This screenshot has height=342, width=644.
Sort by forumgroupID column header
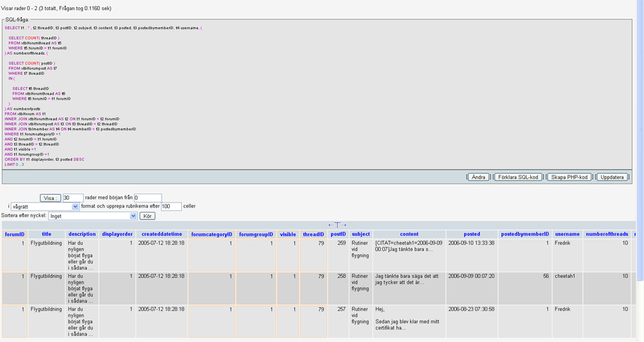coord(256,234)
